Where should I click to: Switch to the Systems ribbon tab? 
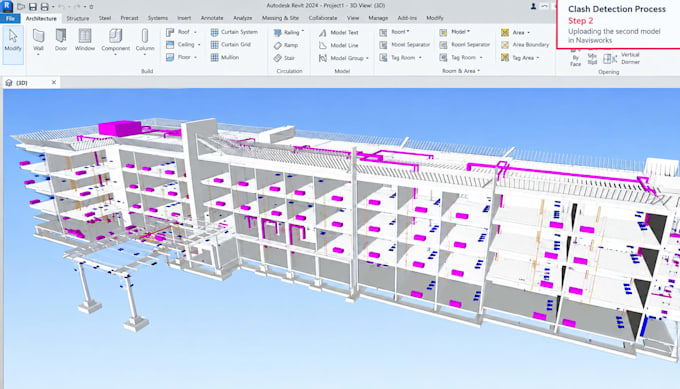click(x=157, y=18)
